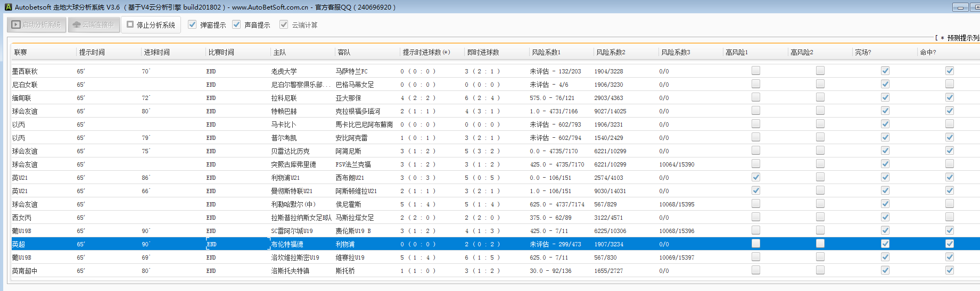Toggle the 弹窗提示 checkbox
The width and height of the screenshot is (980, 291).
coord(193,24)
